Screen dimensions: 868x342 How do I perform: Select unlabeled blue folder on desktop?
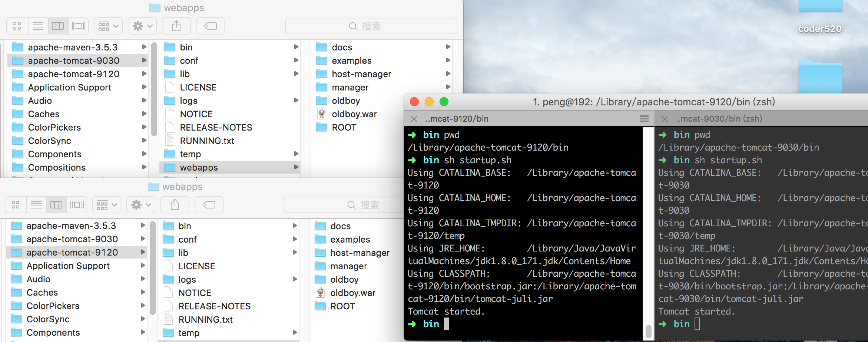click(x=821, y=77)
